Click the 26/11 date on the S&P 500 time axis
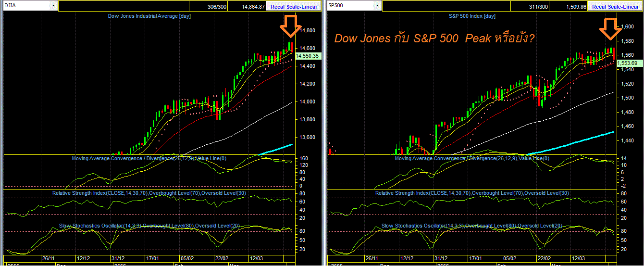The image size is (644, 266). point(372,258)
